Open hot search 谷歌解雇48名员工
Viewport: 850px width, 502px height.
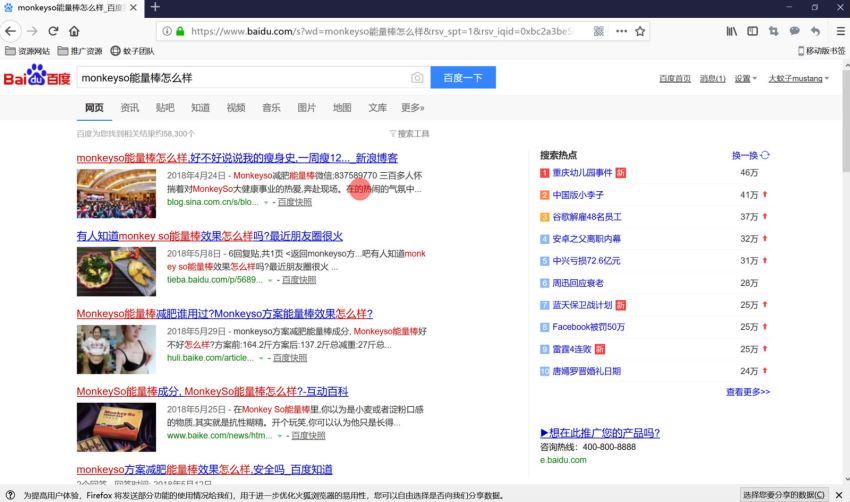(x=587, y=217)
